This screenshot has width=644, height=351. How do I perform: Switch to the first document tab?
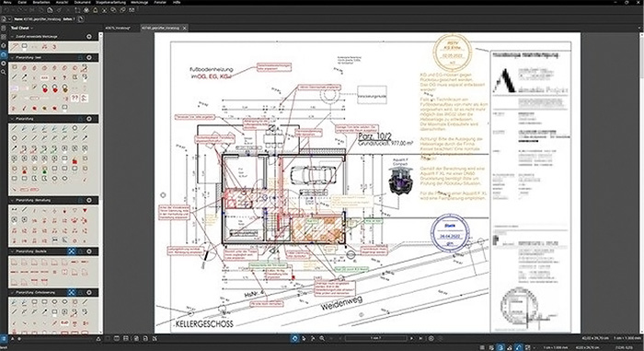[x=118, y=28]
